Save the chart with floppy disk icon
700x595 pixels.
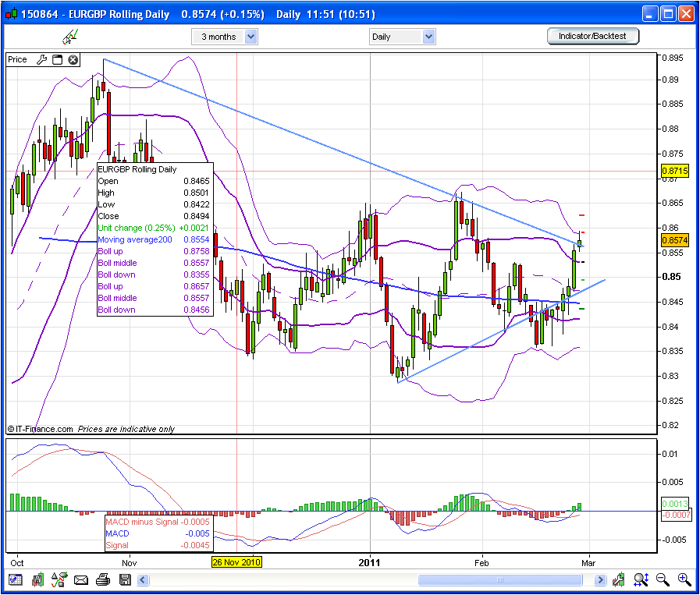(125, 580)
